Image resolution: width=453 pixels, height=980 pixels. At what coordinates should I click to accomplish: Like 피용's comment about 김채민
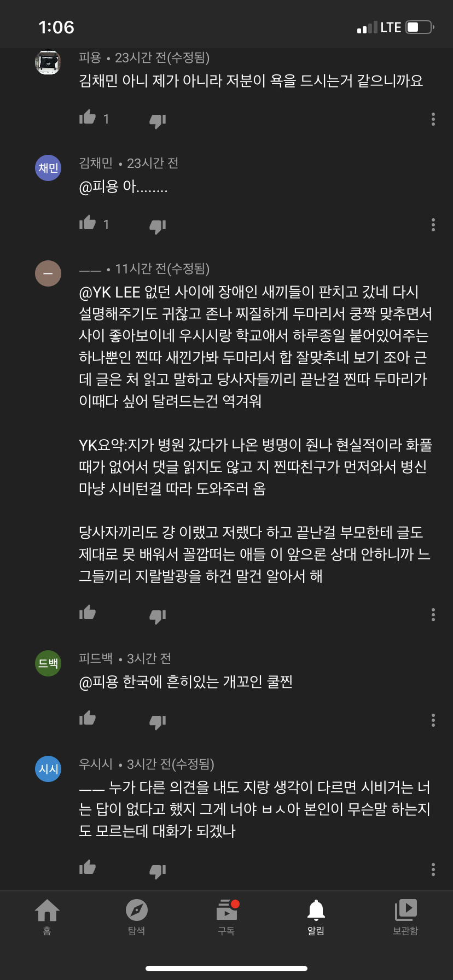(88, 118)
